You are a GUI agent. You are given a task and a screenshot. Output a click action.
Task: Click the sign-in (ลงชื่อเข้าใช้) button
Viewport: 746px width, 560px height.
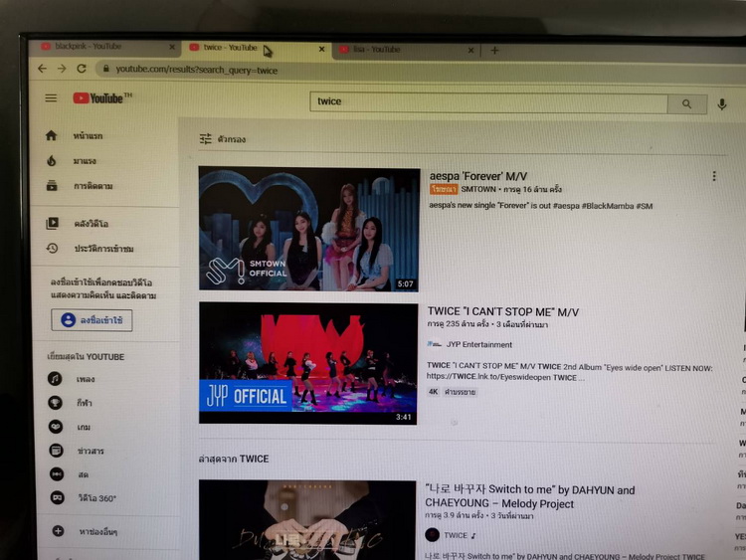[x=92, y=320]
